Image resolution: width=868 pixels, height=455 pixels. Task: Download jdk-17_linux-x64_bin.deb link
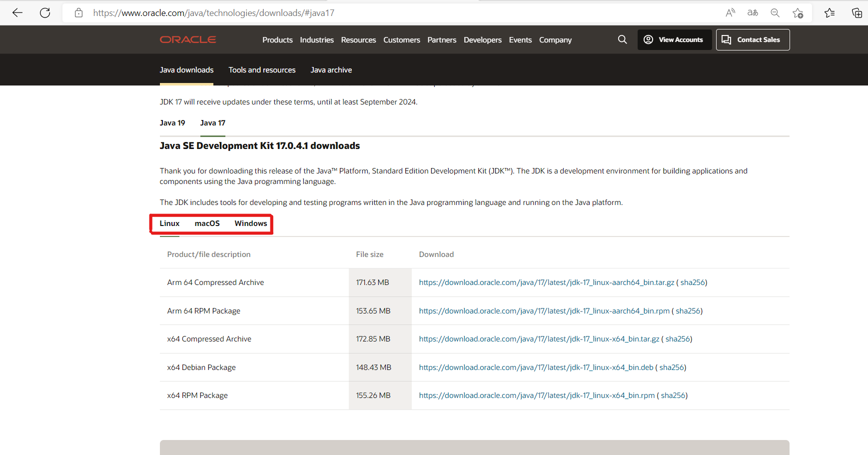point(536,367)
